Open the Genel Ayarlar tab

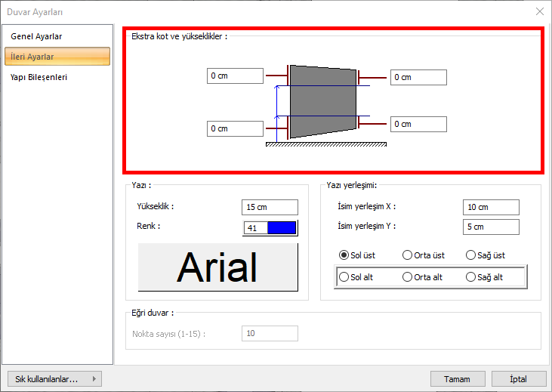(36, 36)
